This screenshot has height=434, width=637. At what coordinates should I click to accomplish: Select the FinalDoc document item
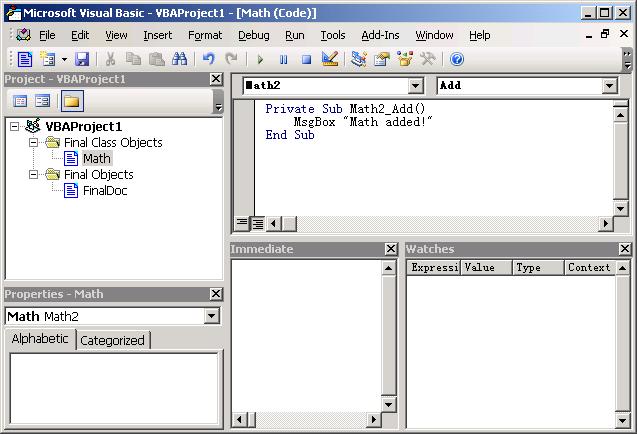(105, 190)
